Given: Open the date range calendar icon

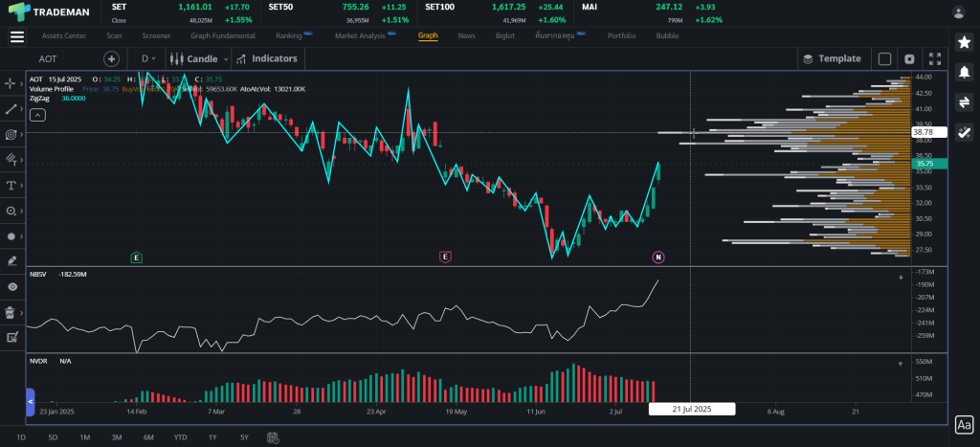Looking at the screenshot, I should tap(273, 437).
